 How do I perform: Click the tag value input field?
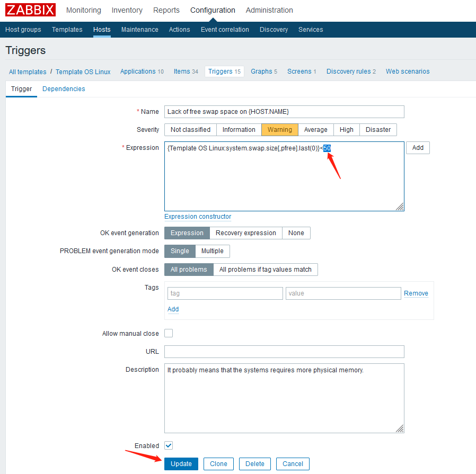click(x=343, y=293)
